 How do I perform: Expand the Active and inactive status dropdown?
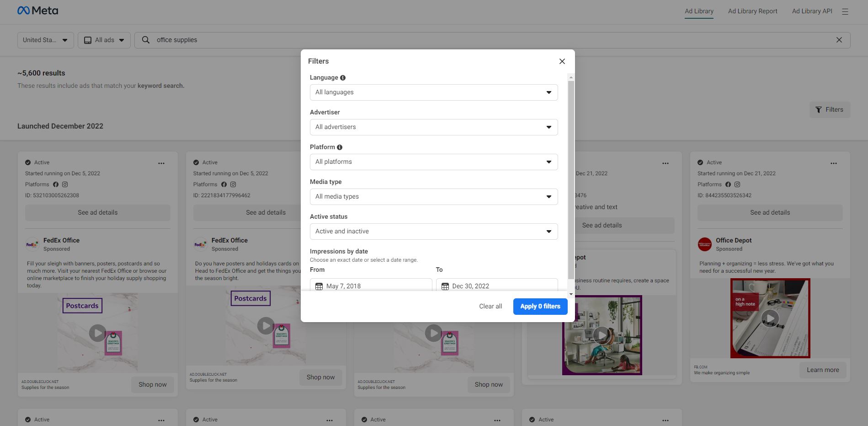[433, 232]
